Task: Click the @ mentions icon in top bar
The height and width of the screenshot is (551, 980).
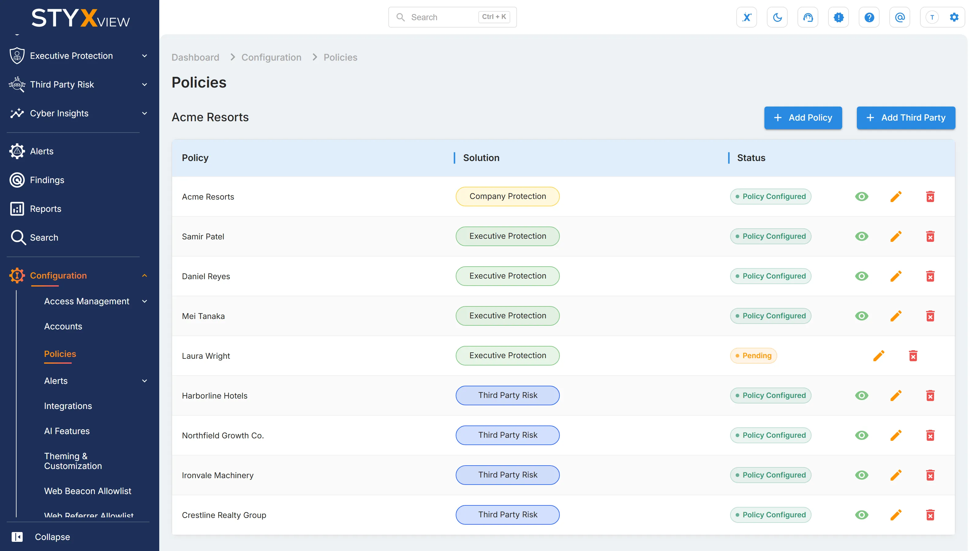Action: pyautogui.click(x=900, y=17)
